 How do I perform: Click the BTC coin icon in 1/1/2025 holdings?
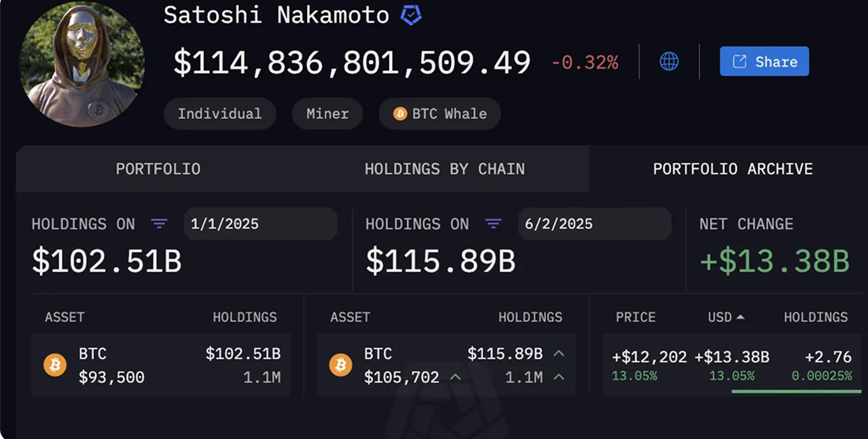tap(55, 365)
